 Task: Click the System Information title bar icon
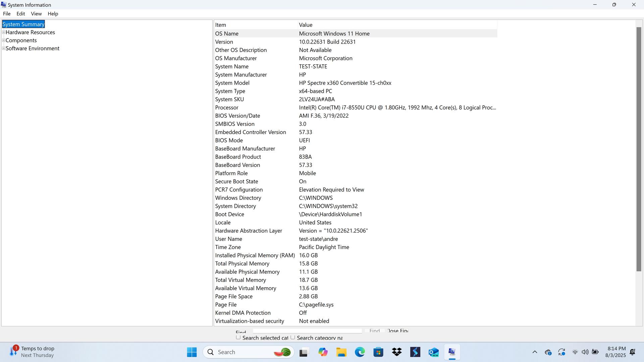(x=4, y=5)
